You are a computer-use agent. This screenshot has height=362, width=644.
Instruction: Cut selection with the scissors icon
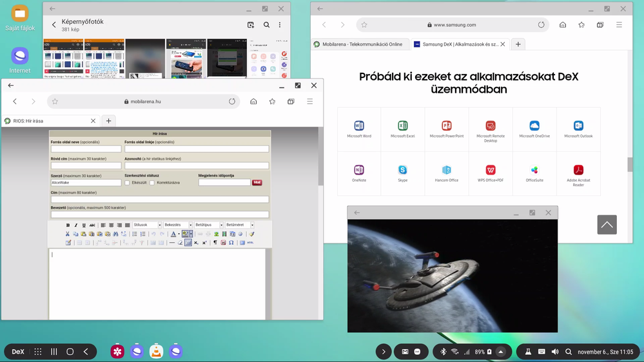click(x=67, y=234)
